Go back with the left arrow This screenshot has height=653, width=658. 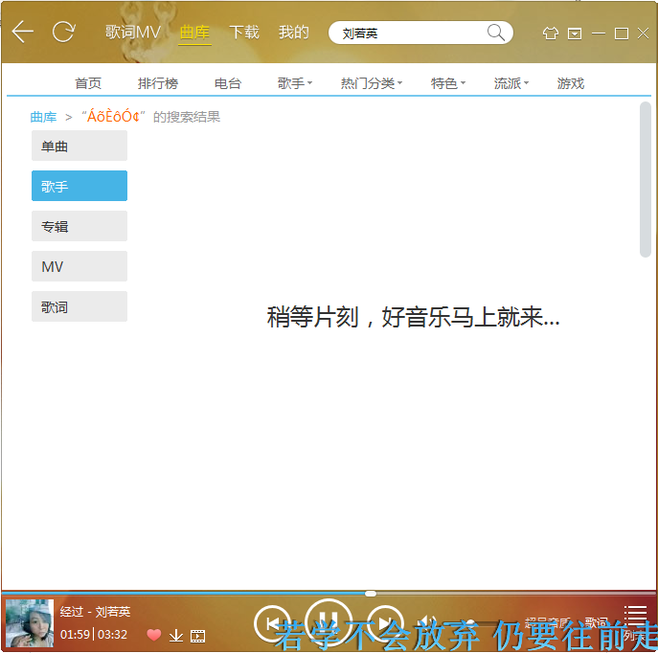click(x=22, y=32)
